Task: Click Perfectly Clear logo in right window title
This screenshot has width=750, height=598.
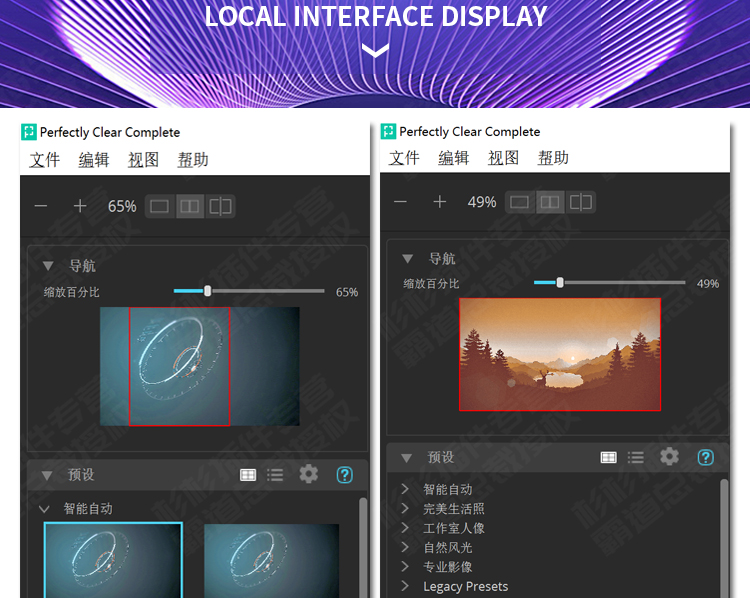Action: [x=388, y=131]
